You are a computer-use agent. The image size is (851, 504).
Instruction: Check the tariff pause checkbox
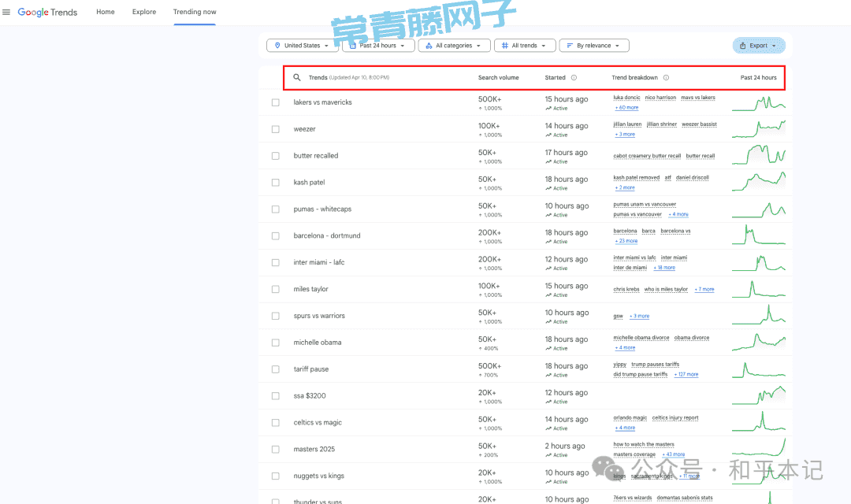276,369
